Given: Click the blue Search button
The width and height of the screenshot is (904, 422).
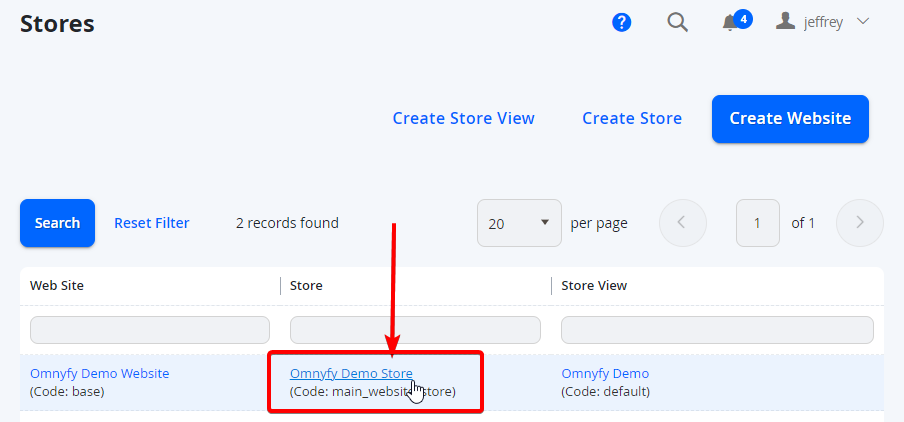Looking at the screenshot, I should 57,223.
